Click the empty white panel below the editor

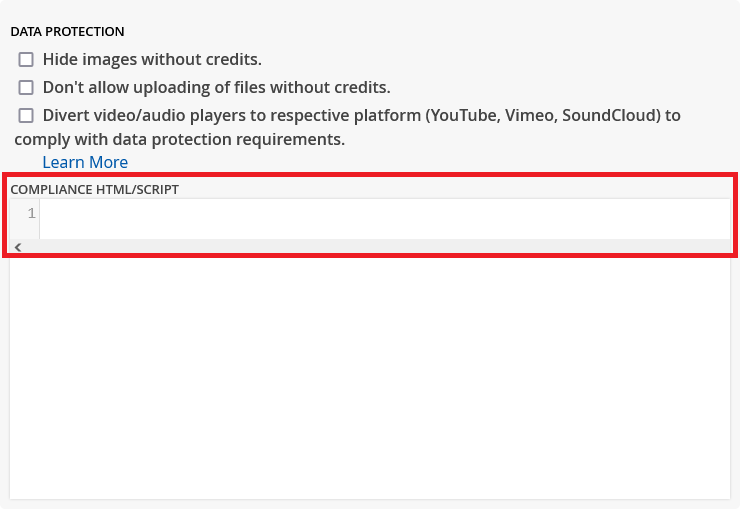370,380
